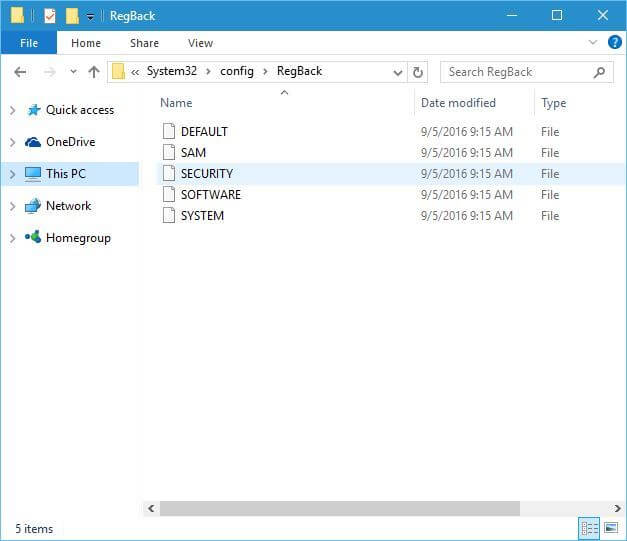Viewport: 627px width, 541px height.
Task: Expand the This PC tree node
Action: coord(12,174)
